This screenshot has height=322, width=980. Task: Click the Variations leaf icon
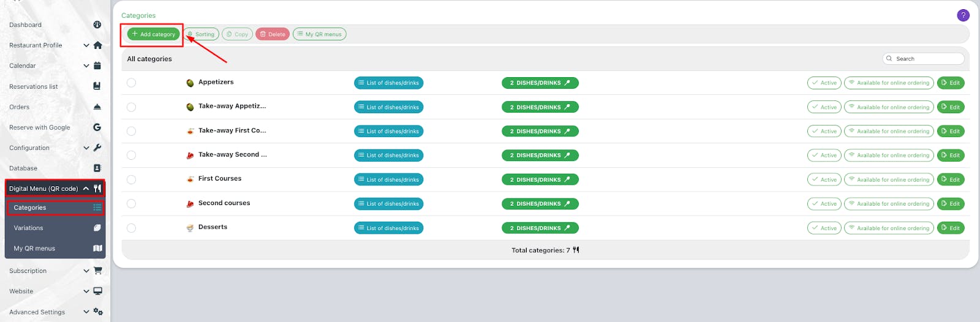[97, 228]
